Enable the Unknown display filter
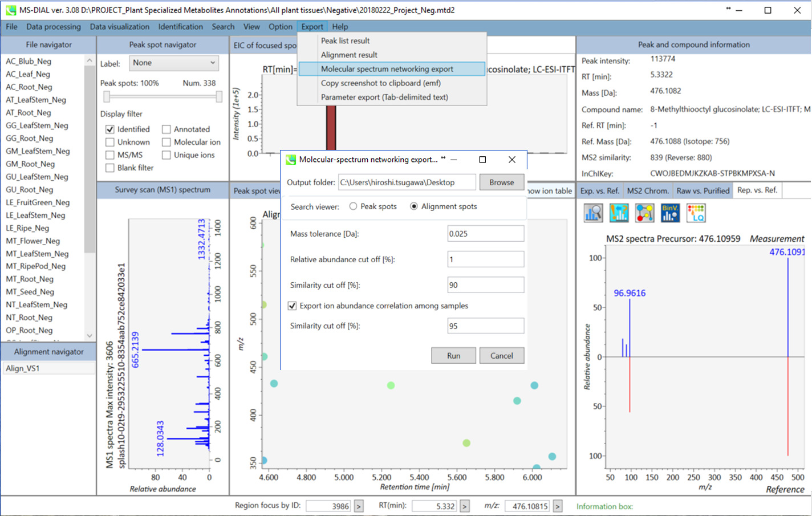The image size is (812, 516). click(x=110, y=142)
